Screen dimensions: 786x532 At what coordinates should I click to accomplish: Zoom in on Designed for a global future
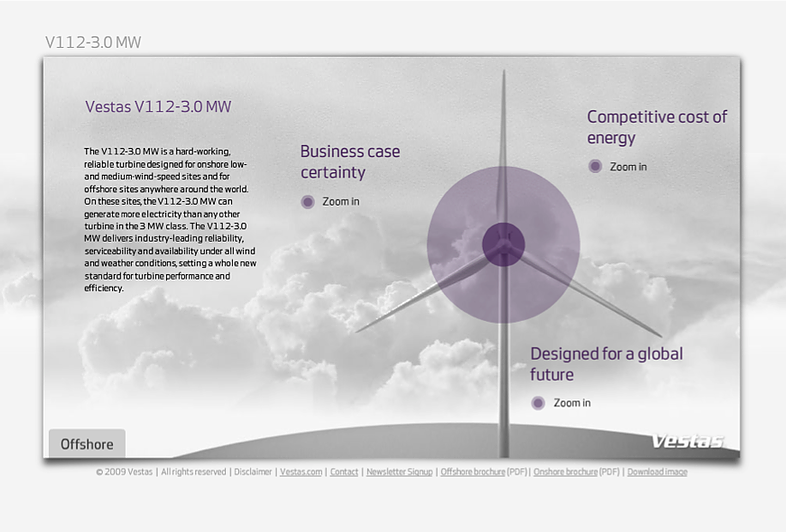pos(572,403)
